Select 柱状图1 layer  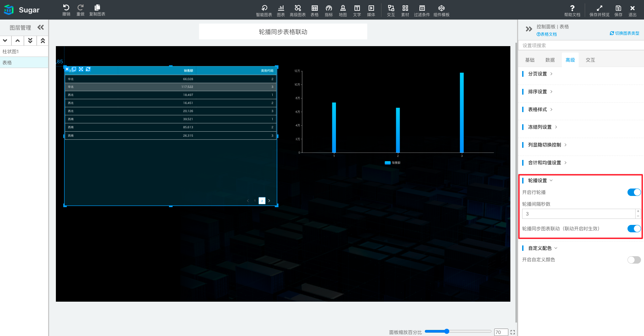tap(24, 52)
